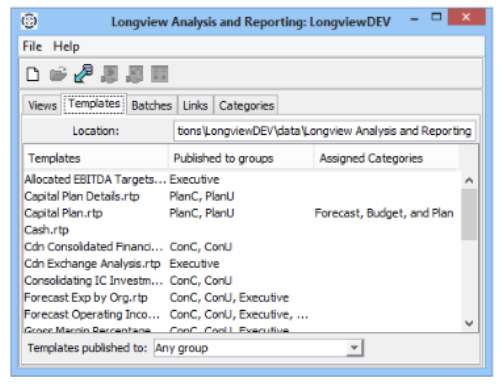
Task: Click the grayed grid layout toolbar icon
Action: (x=160, y=74)
